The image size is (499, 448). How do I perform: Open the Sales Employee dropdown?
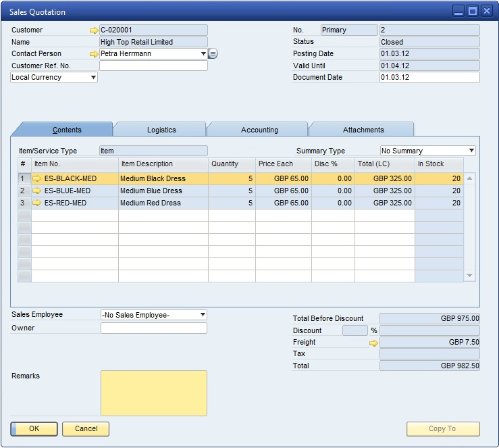point(203,315)
